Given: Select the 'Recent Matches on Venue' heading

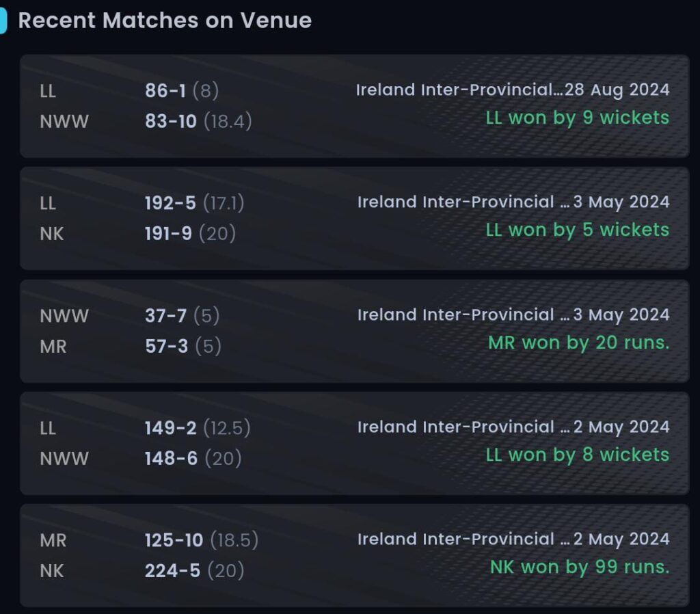Looking at the screenshot, I should (x=165, y=21).
